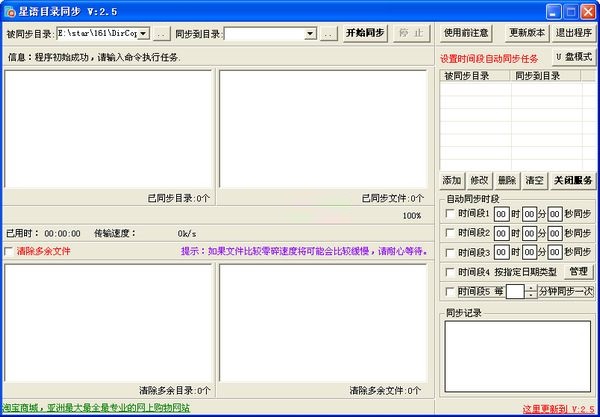
Task: Click the 时间段5 minutes interval field
Action: tap(515, 292)
